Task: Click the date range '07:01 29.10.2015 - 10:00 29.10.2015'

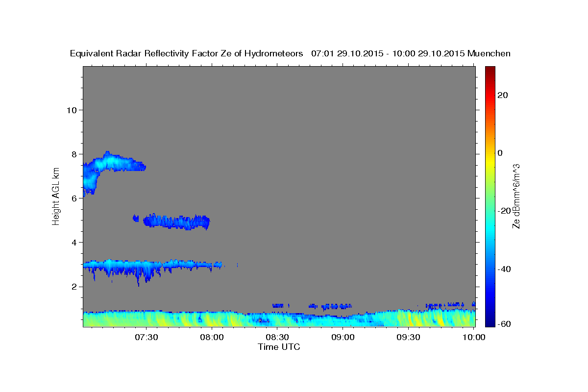Action: [388, 53]
